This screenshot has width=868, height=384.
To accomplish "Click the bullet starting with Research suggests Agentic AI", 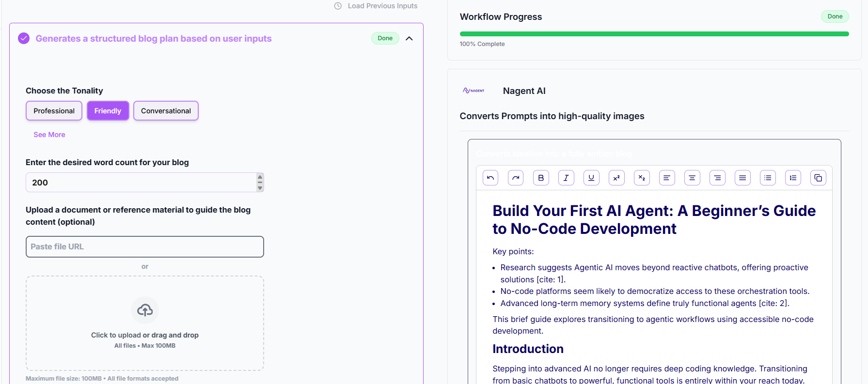I will [654, 274].
